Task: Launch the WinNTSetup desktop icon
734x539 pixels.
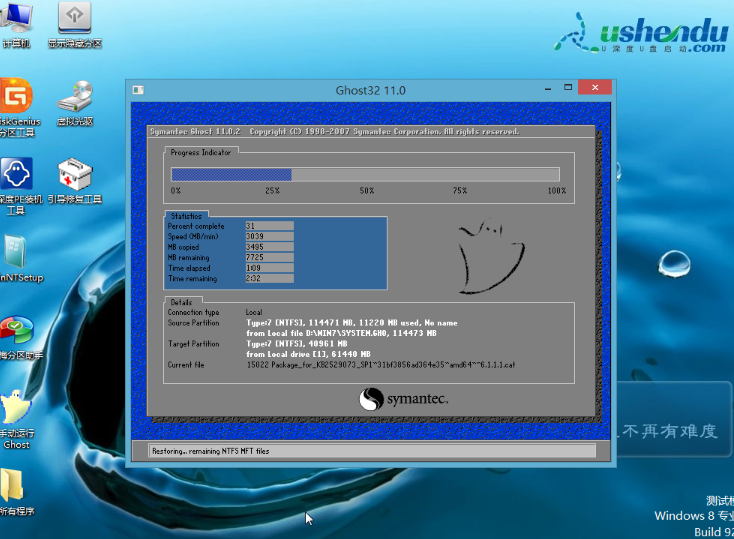Action: pos(16,253)
